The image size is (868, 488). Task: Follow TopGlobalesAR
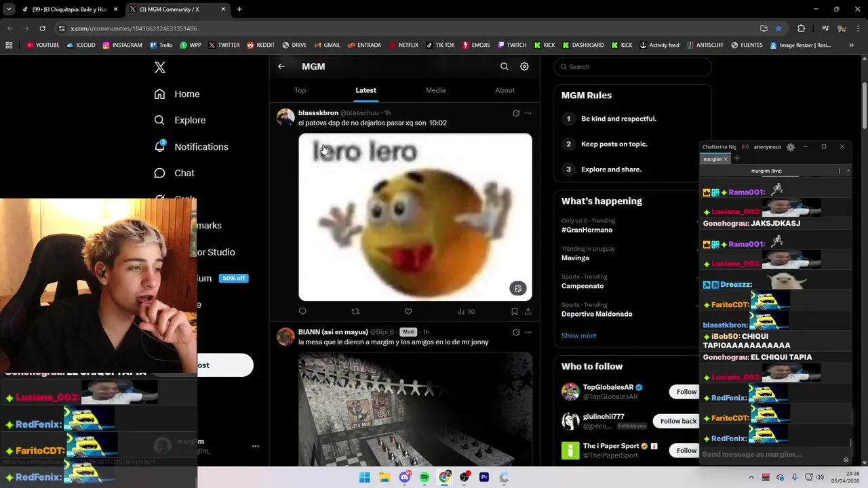(x=685, y=392)
